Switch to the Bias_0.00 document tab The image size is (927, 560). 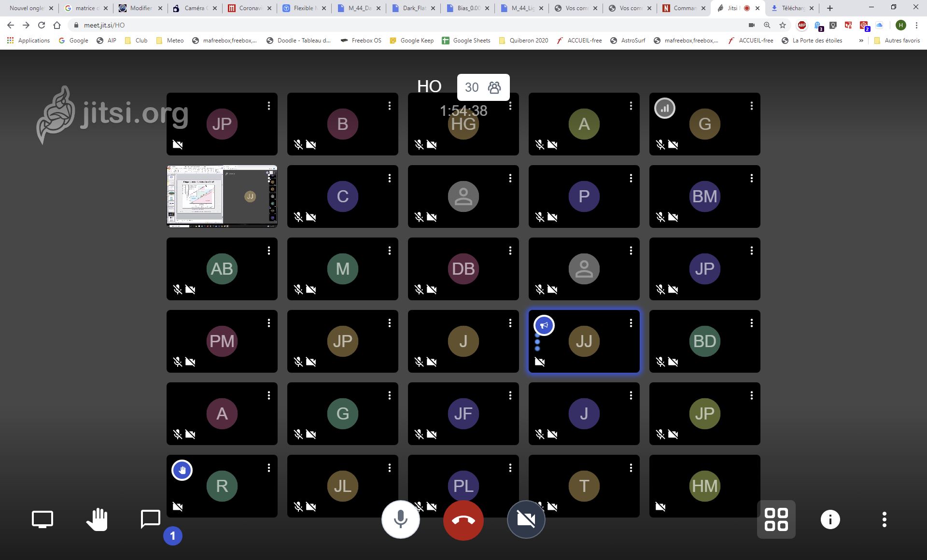[x=468, y=8]
